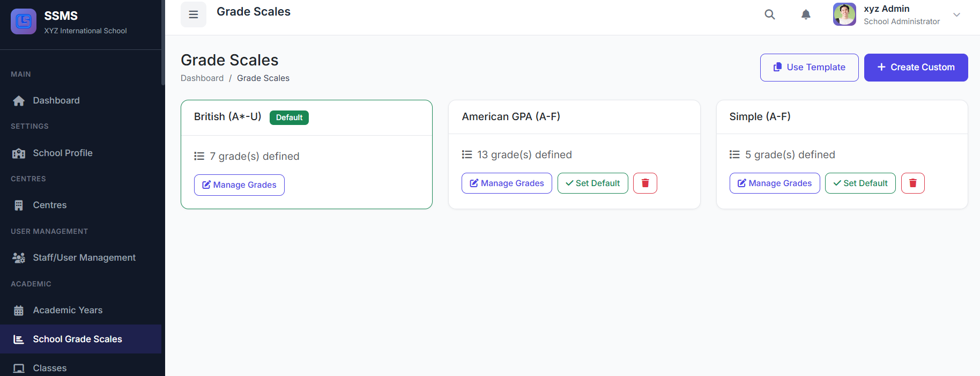The height and width of the screenshot is (376, 980).
Task: Set American GPA (A-F) as default
Action: tap(592, 183)
